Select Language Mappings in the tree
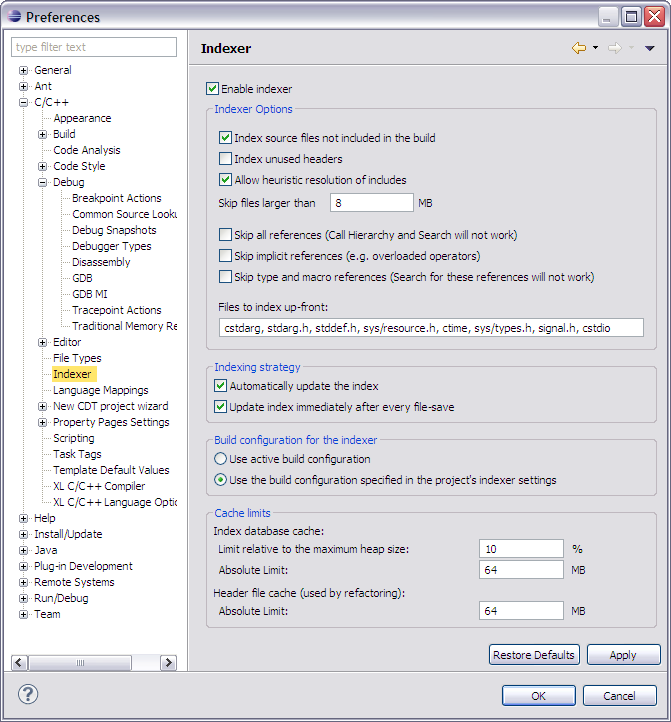 (x=100, y=390)
